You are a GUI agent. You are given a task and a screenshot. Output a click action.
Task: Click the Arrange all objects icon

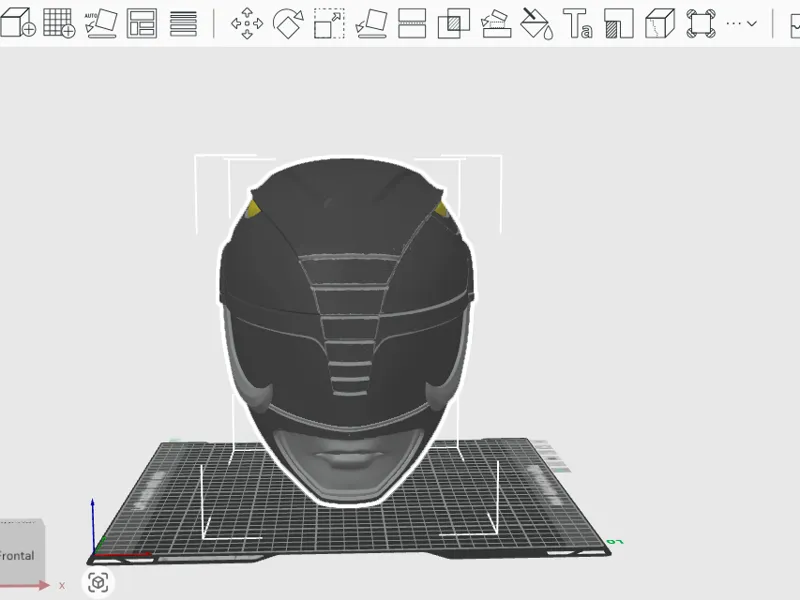(141, 23)
